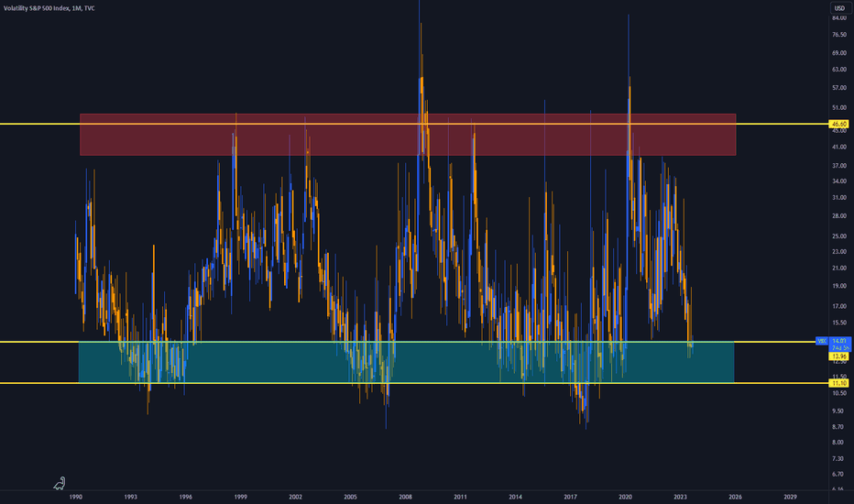The height and width of the screenshot is (504, 854).
Task: Click the 1999 label on time axis
Action: coord(240,497)
